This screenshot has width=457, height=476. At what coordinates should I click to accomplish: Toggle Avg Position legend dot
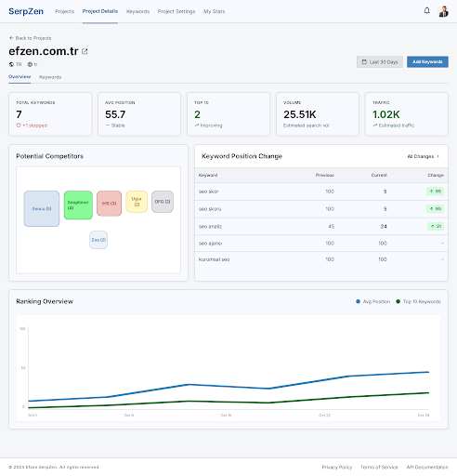tap(358, 301)
